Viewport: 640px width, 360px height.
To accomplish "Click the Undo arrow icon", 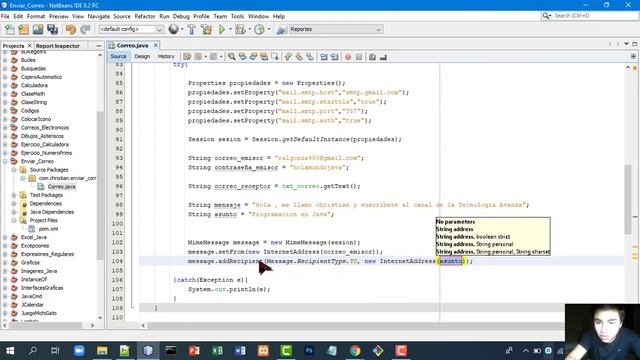I will (71, 29).
